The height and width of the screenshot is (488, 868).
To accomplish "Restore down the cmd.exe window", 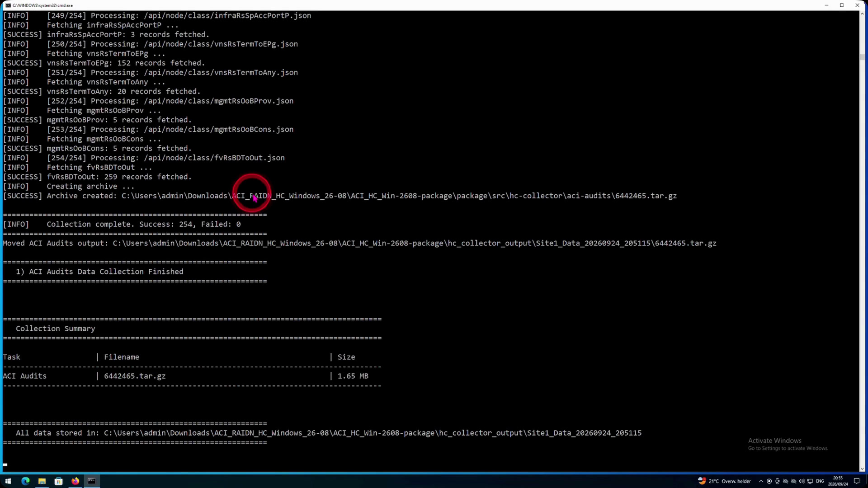I will pos(842,5).
